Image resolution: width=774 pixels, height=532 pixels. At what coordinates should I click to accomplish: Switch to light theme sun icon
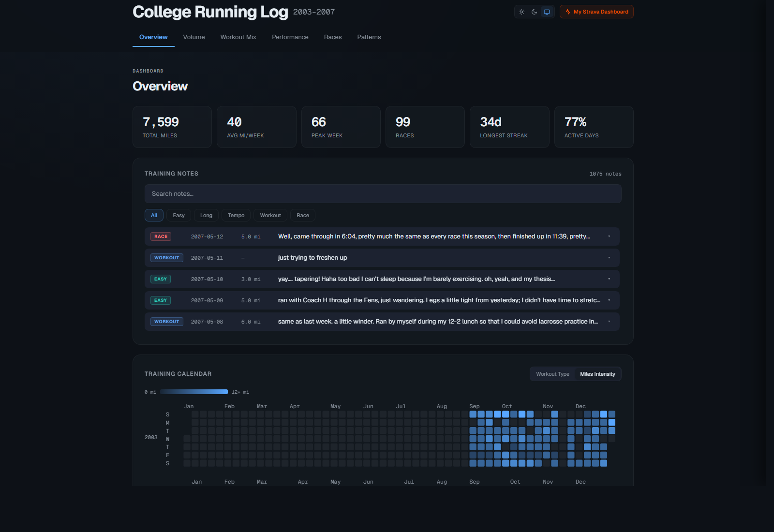(x=521, y=12)
